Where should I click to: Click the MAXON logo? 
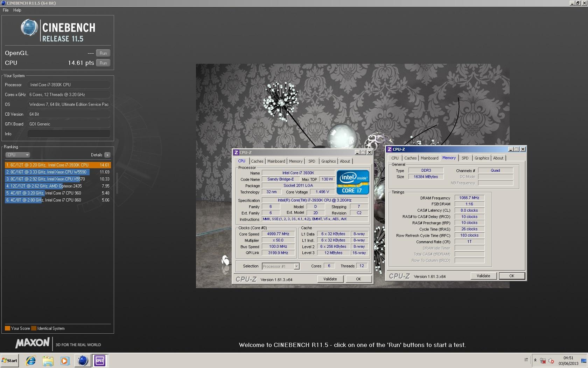pyautogui.click(x=33, y=343)
